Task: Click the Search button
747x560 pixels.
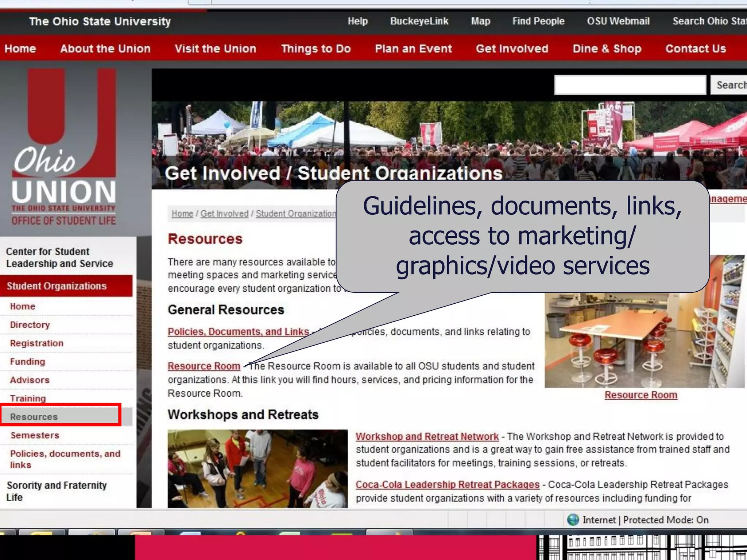Action: point(729,85)
